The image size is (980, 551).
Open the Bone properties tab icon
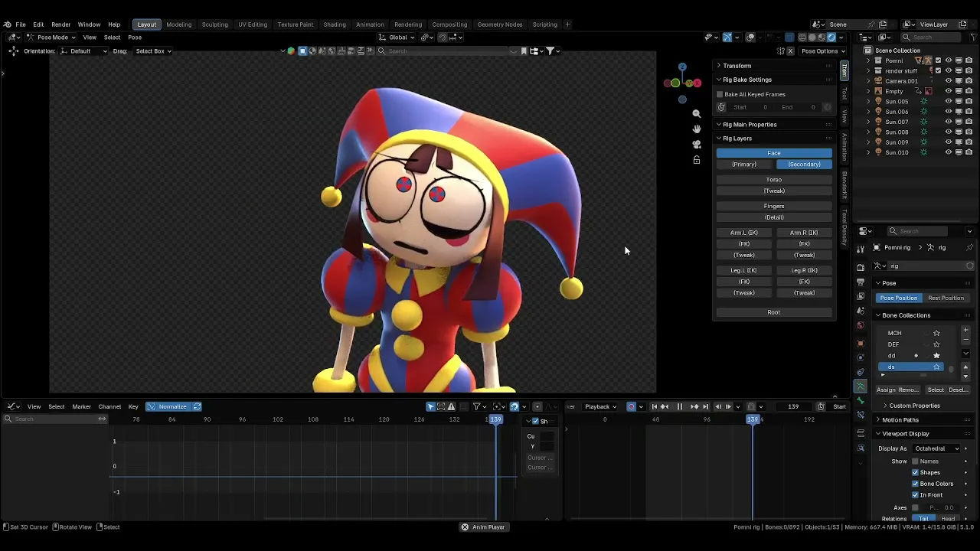861,401
